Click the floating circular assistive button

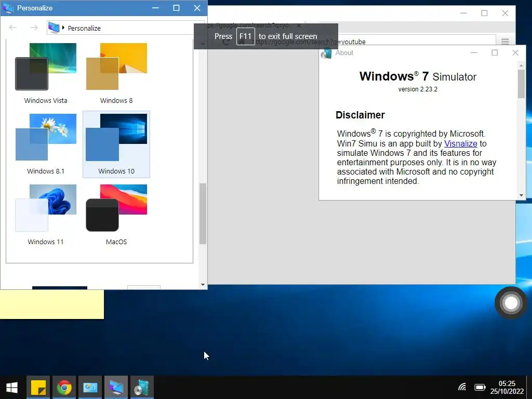[511, 303]
